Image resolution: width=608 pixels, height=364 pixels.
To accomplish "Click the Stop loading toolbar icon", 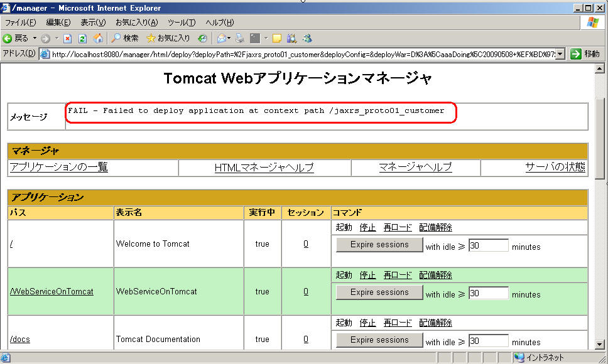I will [x=68, y=38].
